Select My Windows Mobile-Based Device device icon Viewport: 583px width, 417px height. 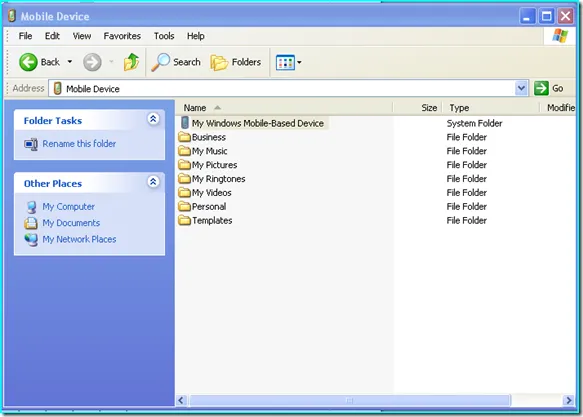185,123
